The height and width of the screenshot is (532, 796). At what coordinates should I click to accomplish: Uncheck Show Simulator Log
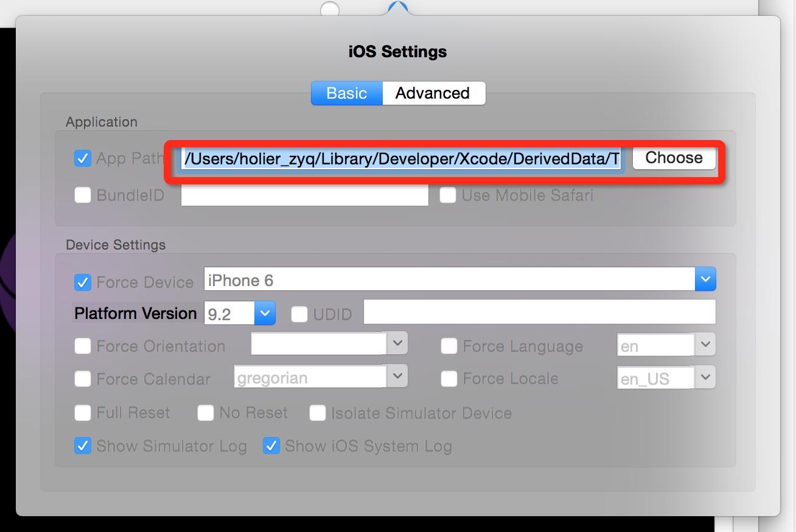[82, 446]
